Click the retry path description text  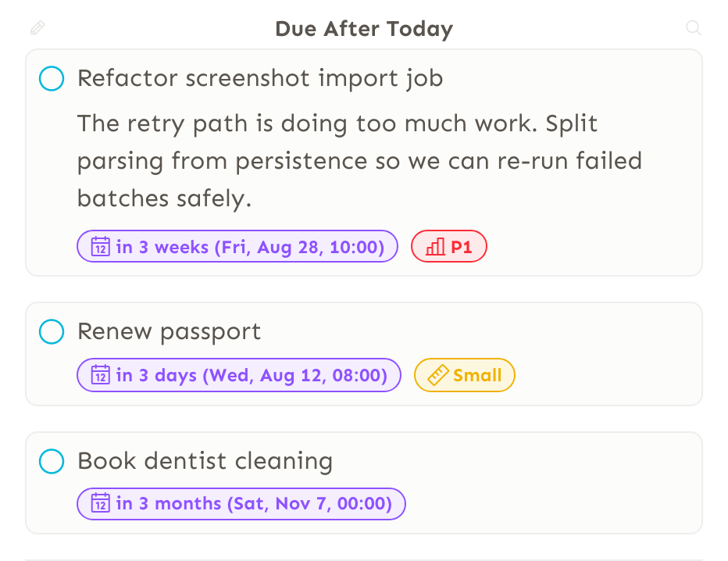pos(360,161)
